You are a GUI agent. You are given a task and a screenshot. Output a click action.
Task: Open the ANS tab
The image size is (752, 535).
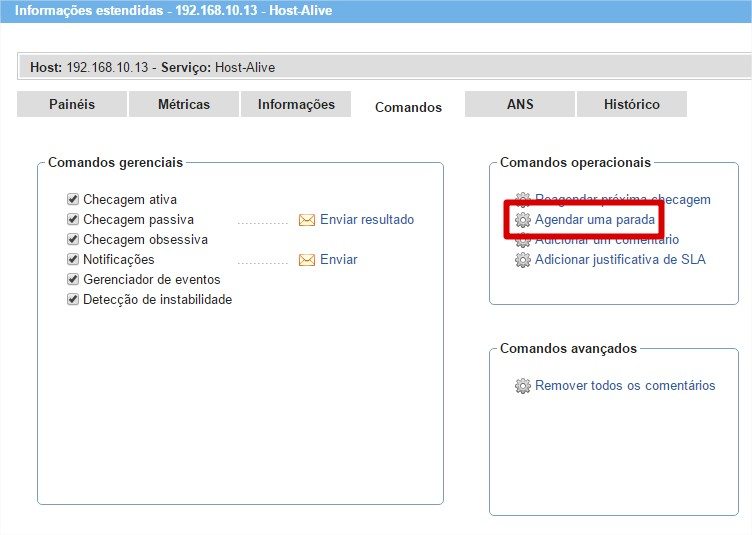tap(520, 104)
